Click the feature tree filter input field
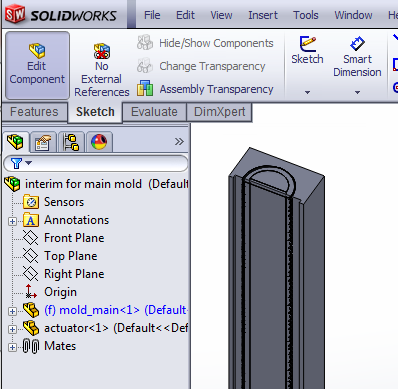 tap(96, 163)
